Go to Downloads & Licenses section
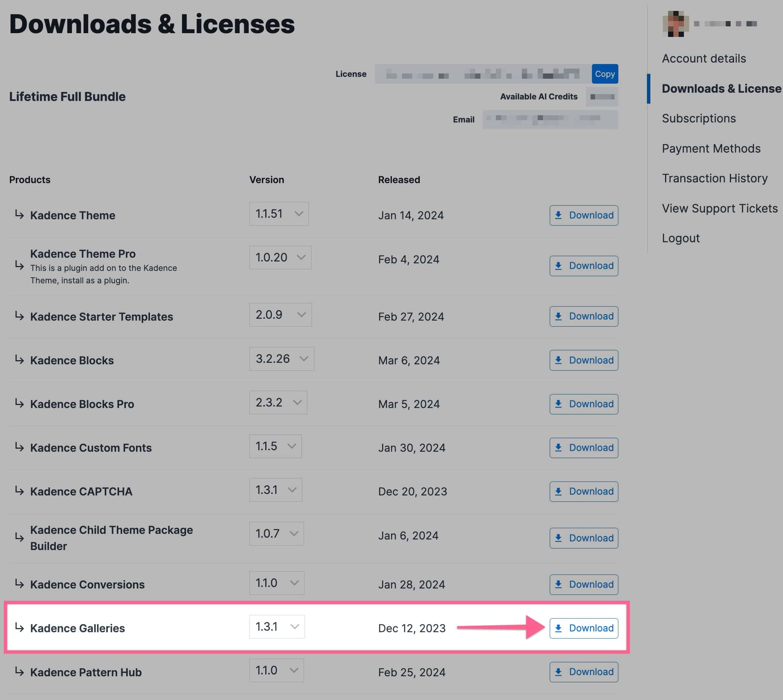The width and height of the screenshot is (783, 700). click(x=722, y=89)
